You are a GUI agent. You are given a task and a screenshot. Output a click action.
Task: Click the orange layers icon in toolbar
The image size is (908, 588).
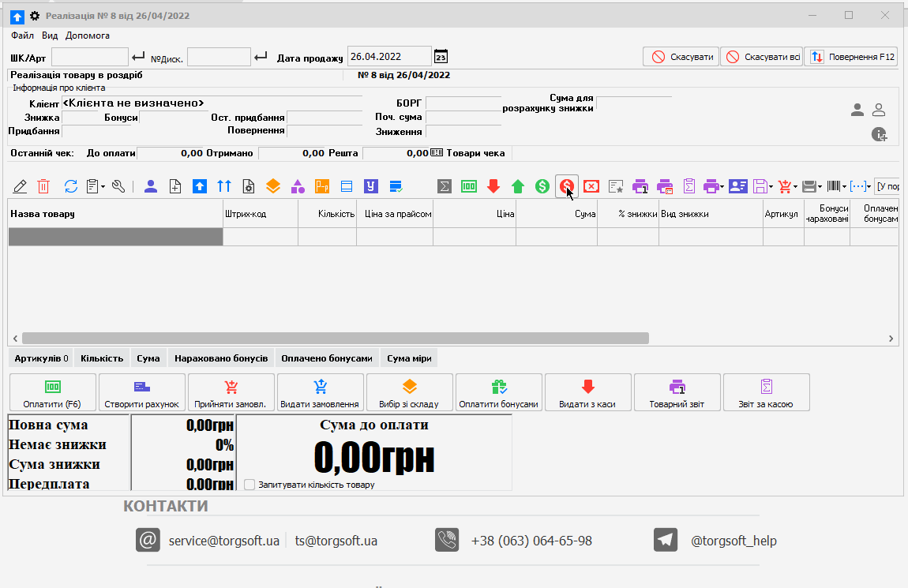(272, 186)
